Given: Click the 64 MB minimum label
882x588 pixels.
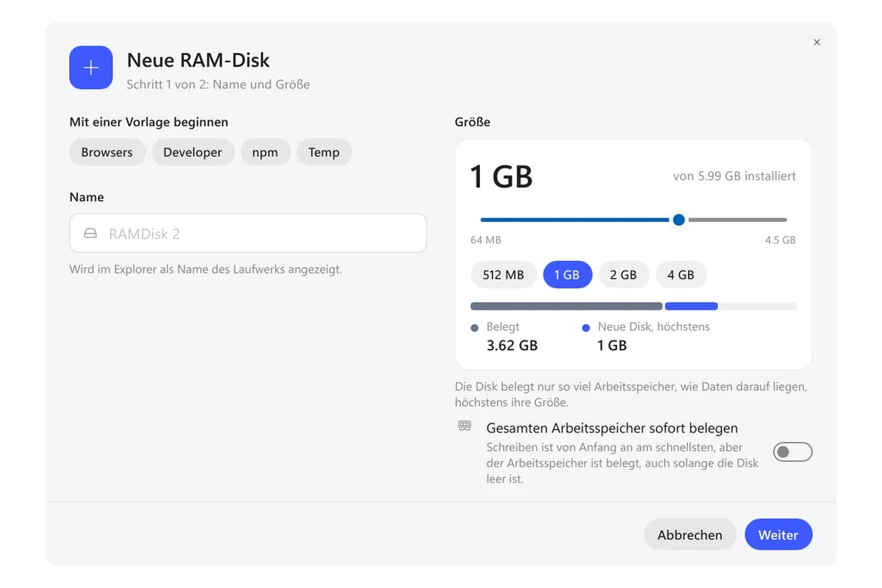Looking at the screenshot, I should click(x=486, y=240).
